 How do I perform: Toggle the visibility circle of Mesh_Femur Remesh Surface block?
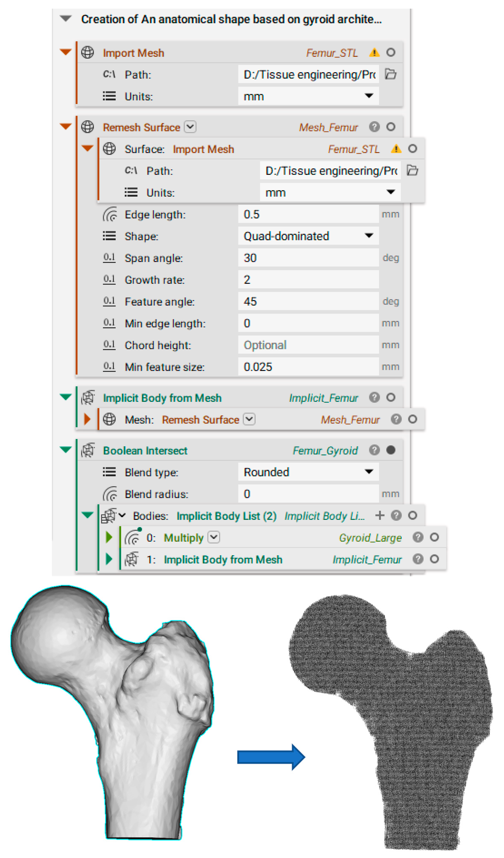(x=391, y=127)
